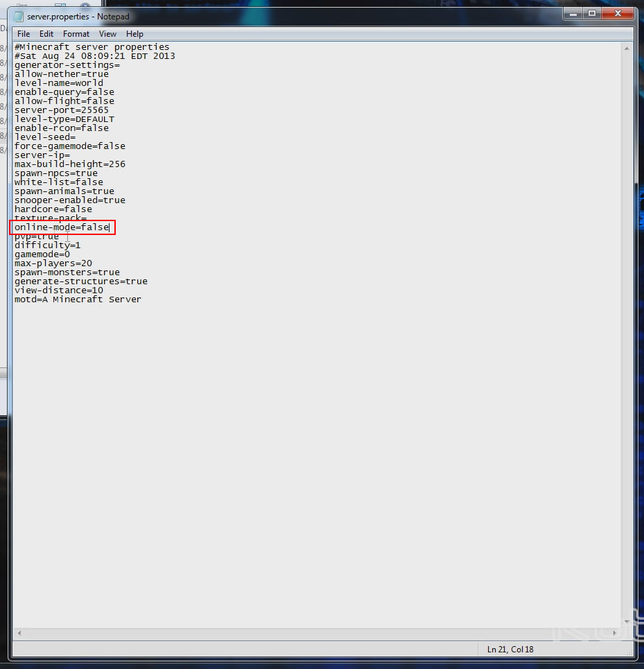Open the View menu
Screen dimensions: 644x669
[107, 34]
